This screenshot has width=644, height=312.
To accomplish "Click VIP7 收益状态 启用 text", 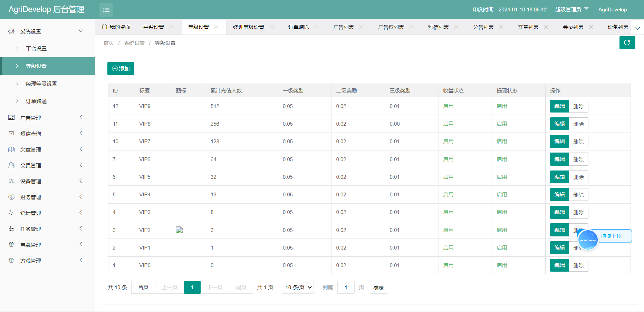I will 448,141.
